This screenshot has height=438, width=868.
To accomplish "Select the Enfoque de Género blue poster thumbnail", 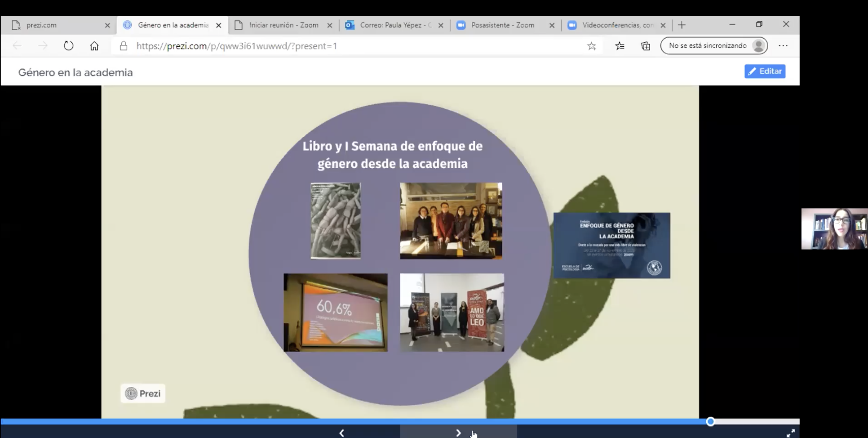I will point(611,246).
